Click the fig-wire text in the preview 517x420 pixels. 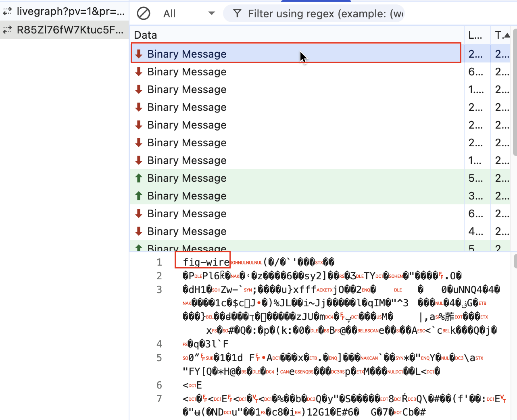coord(206,262)
